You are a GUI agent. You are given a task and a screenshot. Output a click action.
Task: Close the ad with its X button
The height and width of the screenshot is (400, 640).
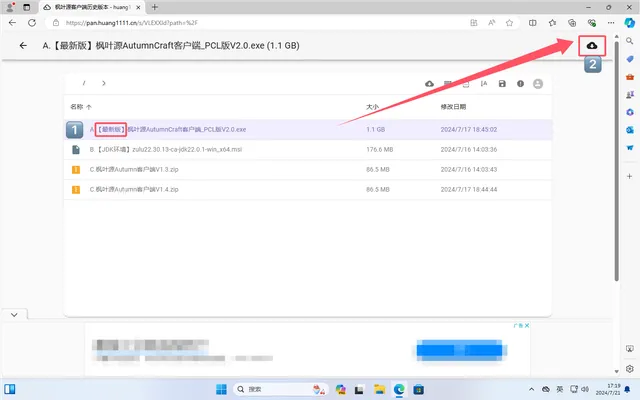[x=527, y=325]
